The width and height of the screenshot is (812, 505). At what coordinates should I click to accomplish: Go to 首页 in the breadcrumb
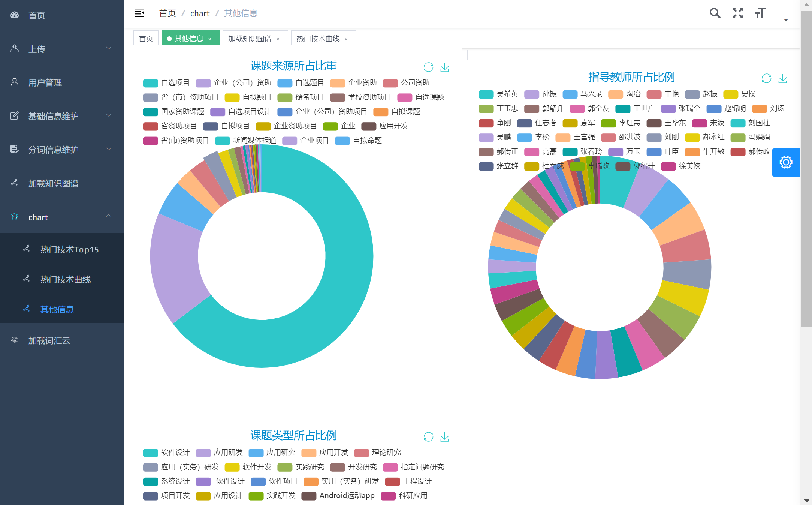point(167,13)
